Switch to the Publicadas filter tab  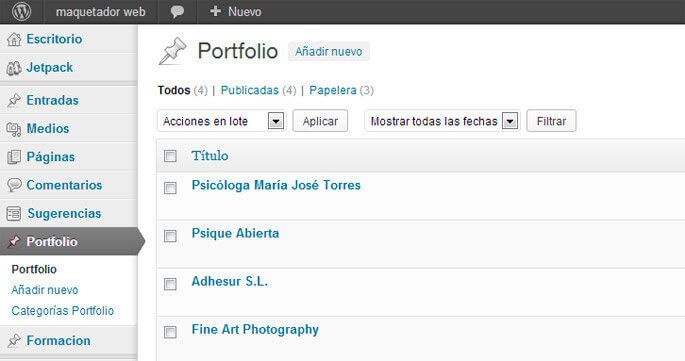pos(249,90)
